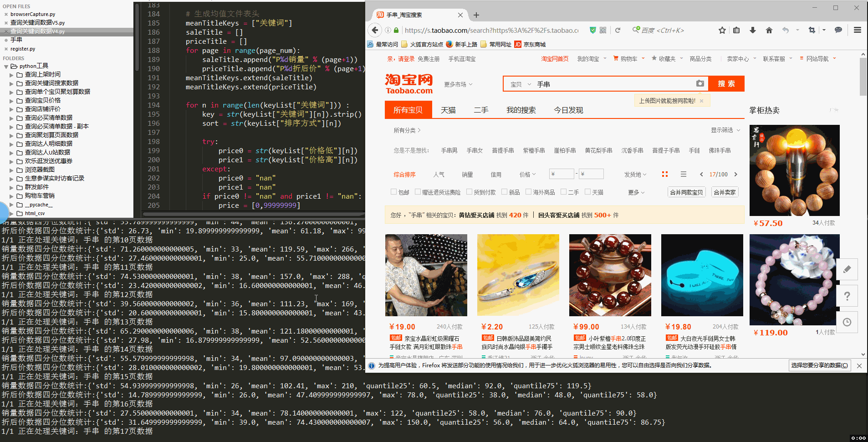Image resolution: width=868 pixels, height=442 pixels.
Task: Open the Firefox bookmarks list icon
Action: pos(736,30)
